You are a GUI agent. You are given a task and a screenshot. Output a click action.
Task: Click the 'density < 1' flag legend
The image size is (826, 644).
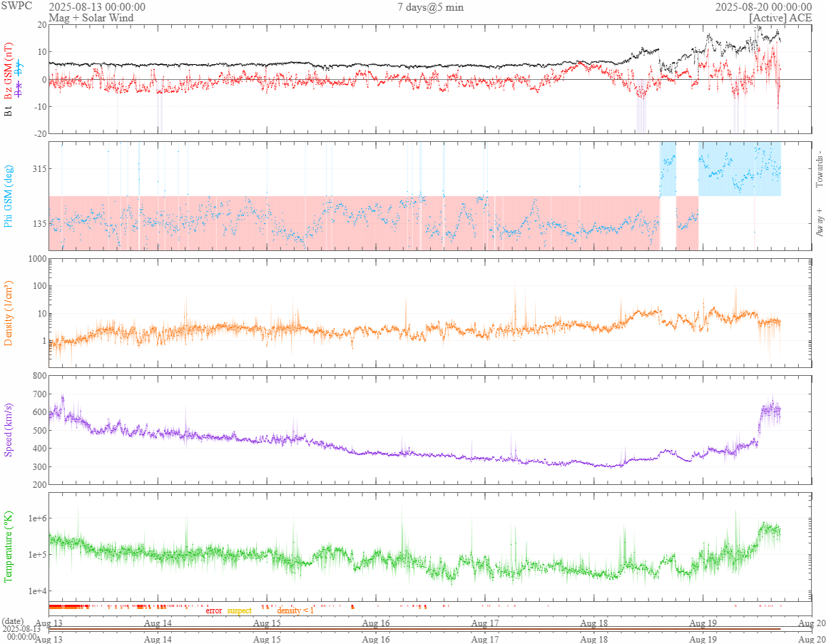tap(295, 610)
